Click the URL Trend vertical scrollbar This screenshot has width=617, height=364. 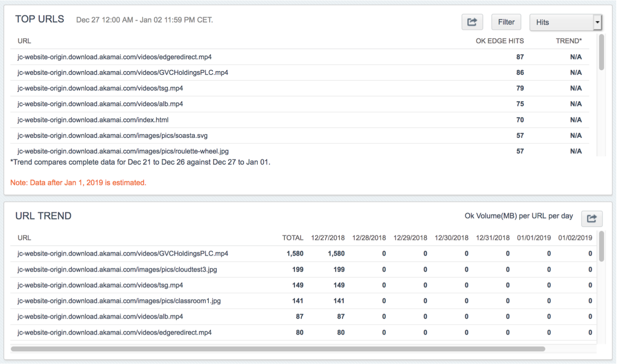(x=601, y=246)
